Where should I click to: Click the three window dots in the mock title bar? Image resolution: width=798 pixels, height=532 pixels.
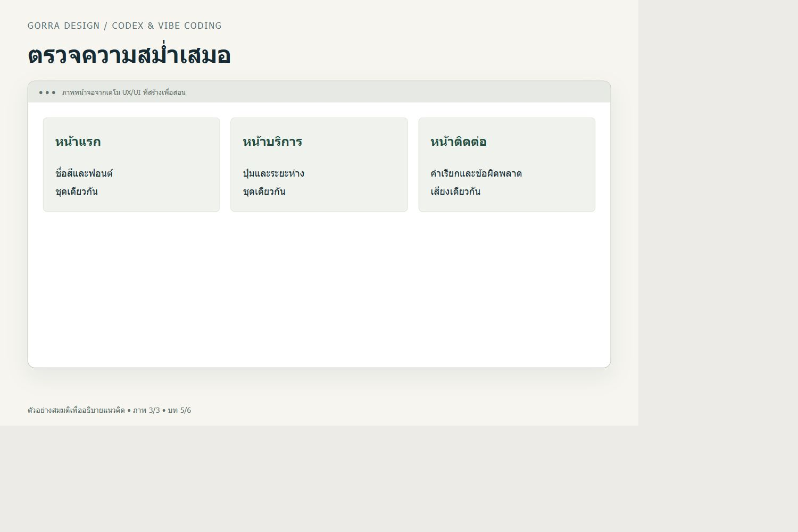[x=47, y=93]
